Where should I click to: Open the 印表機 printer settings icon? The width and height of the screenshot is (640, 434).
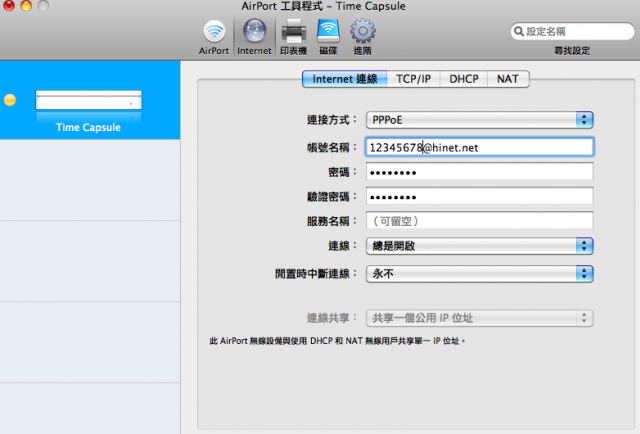coord(293,31)
